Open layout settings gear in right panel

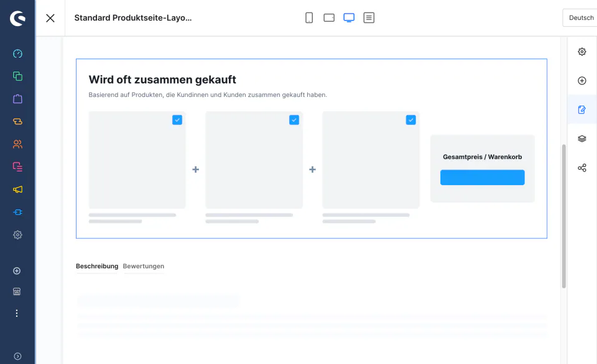click(x=582, y=52)
